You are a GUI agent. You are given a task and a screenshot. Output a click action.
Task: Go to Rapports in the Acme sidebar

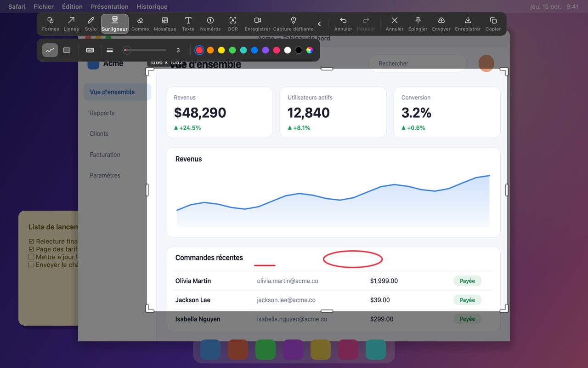(x=102, y=113)
